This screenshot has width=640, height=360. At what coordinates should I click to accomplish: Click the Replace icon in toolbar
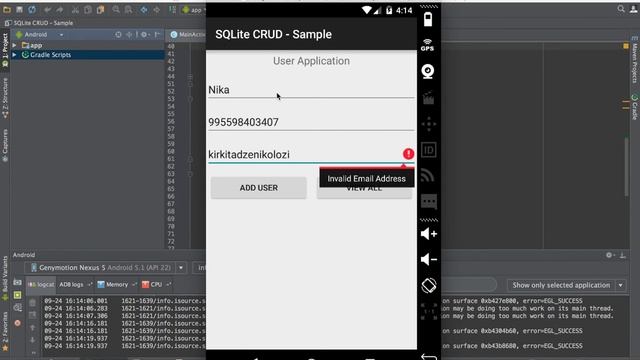point(128,10)
